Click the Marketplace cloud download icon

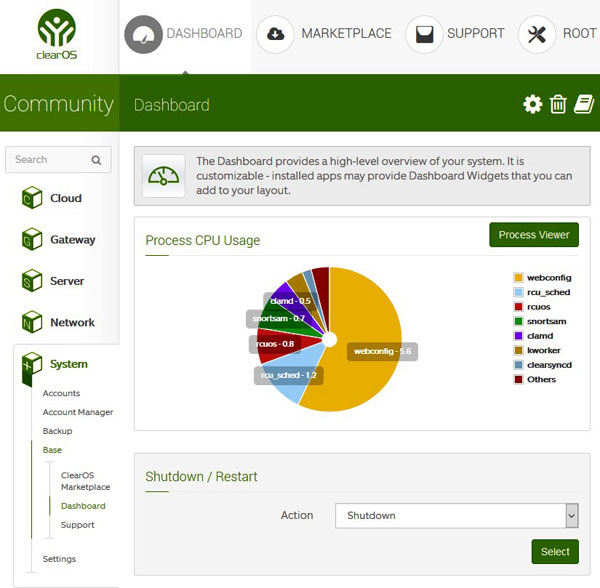pyautogui.click(x=276, y=34)
